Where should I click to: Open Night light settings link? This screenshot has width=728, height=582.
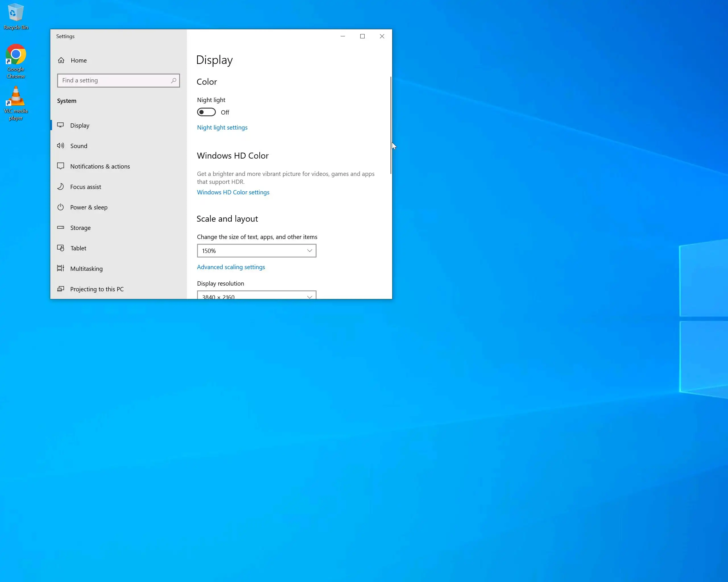click(222, 128)
